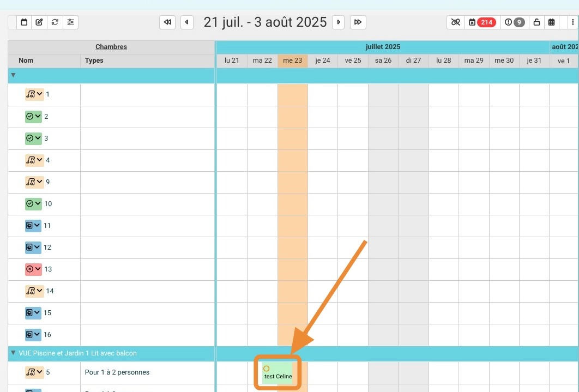This screenshot has width=579, height=392.
Task: Open room 13 red status dropdown
Action: [33, 269]
